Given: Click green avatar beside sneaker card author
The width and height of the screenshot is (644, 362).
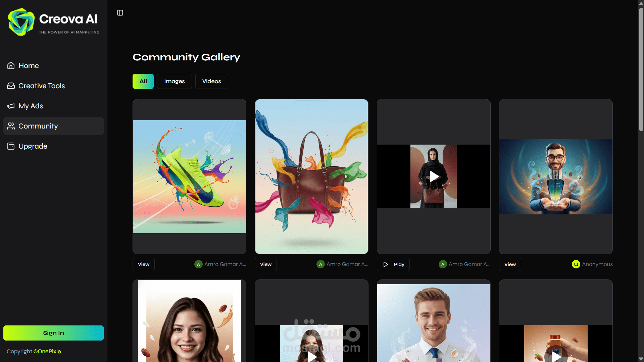Looking at the screenshot, I should (x=198, y=264).
